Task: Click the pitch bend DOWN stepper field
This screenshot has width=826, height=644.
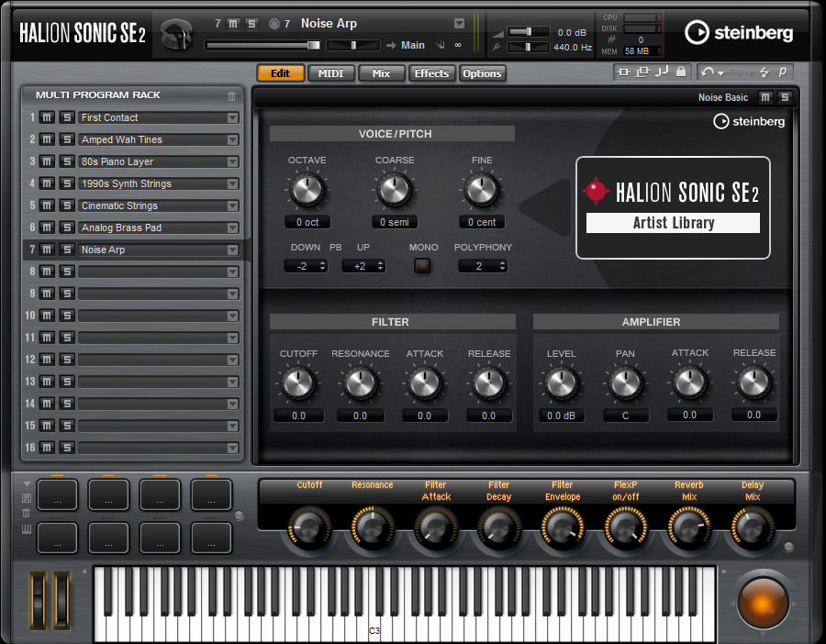Action: [x=306, y=266]
